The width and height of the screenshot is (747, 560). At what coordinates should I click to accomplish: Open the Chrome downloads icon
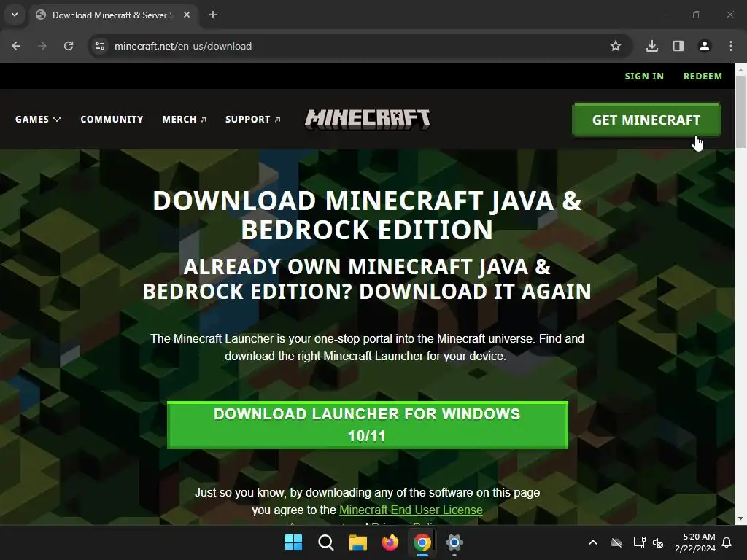point(652,46)
